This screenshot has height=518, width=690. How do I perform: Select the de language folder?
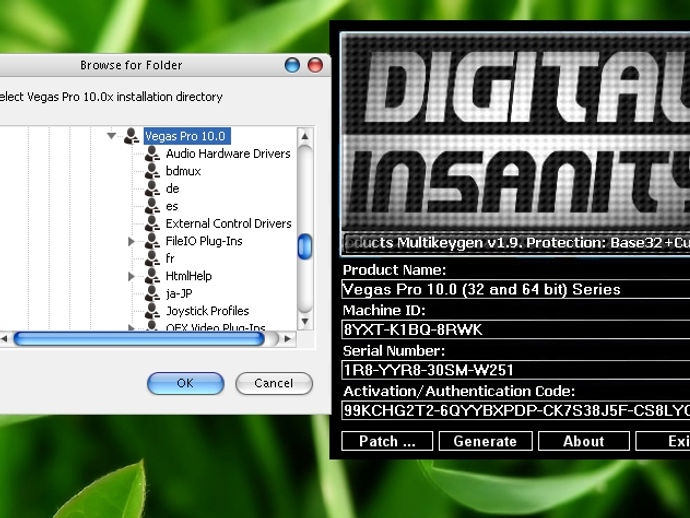172,188
